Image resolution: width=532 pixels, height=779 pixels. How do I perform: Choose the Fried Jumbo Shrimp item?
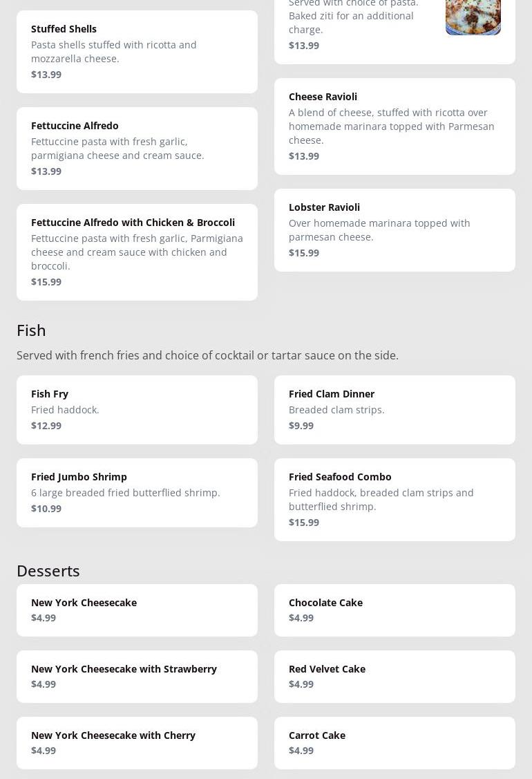[x=137, y=493]
